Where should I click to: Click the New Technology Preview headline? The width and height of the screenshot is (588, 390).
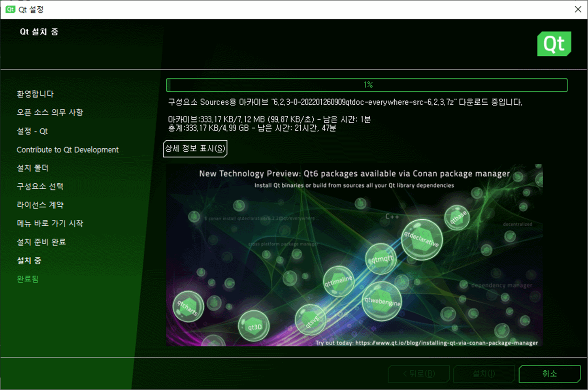pos(354,173)
